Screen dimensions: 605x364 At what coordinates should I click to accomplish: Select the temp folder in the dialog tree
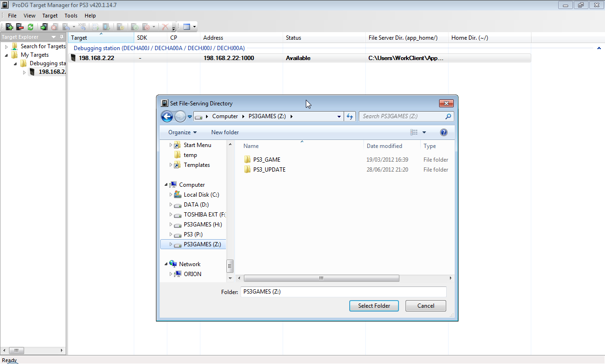(190, 155)
